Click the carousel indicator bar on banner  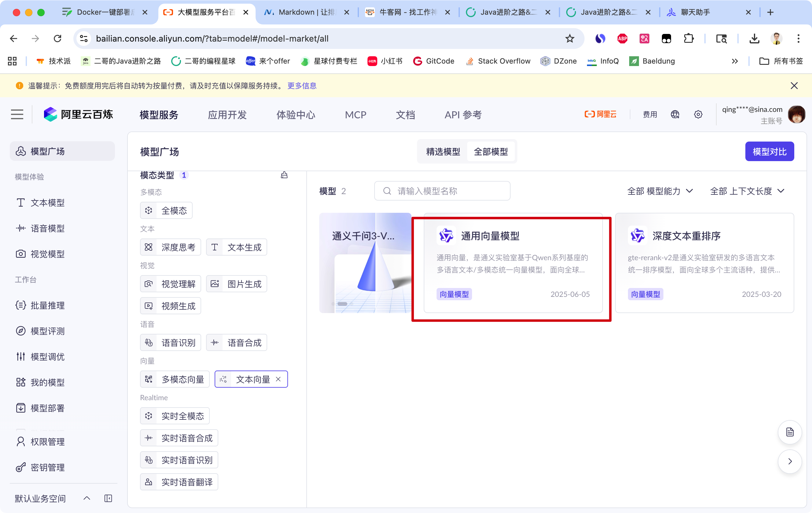coord(342,304)
